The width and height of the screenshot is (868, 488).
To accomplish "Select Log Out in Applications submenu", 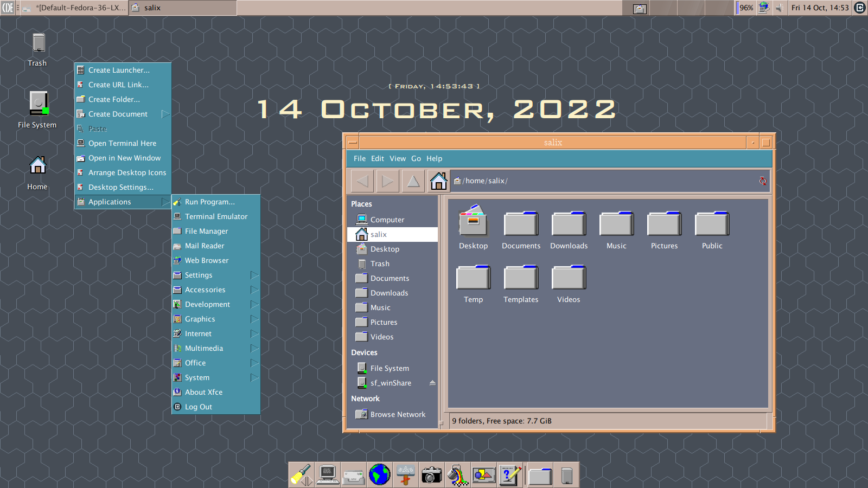I will tap(216, 407).
